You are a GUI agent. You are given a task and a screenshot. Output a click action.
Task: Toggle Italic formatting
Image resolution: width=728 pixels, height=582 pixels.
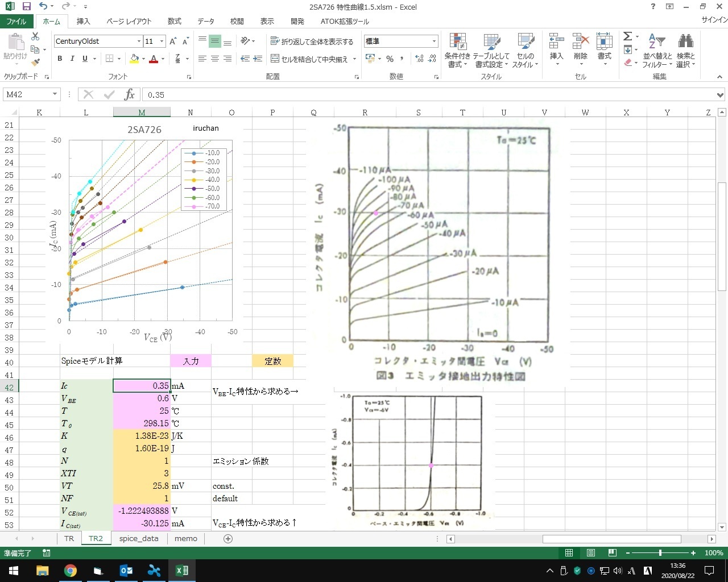coord(72,59)
